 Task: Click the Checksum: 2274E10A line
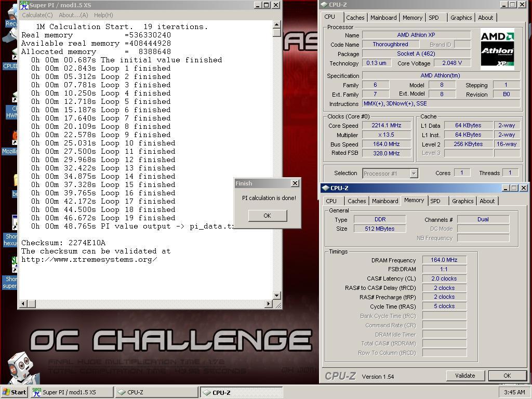(x=63, y=243)
